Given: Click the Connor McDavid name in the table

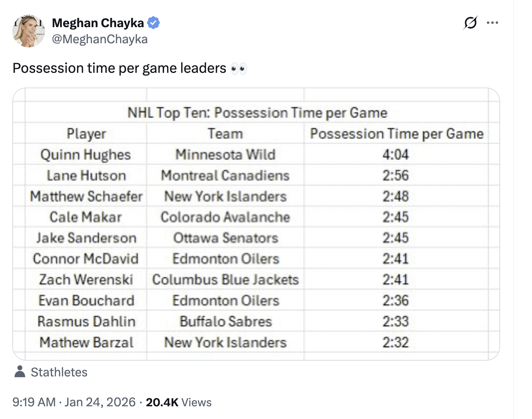Looking at the screenshot, I should 85,259.
